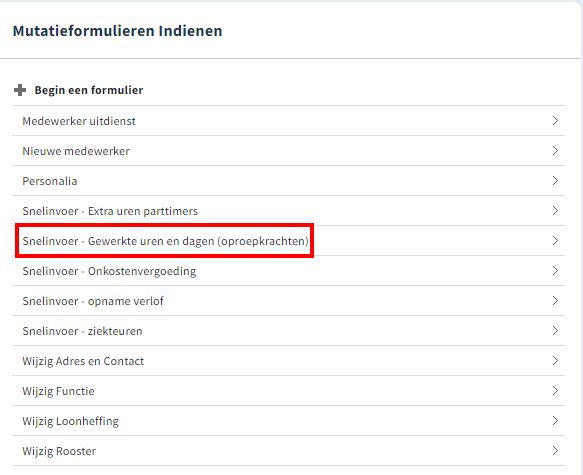Screen dimensions: 583x475
Task: Click chevron on Gewerkte uren en dagen row
Action: 555,241
